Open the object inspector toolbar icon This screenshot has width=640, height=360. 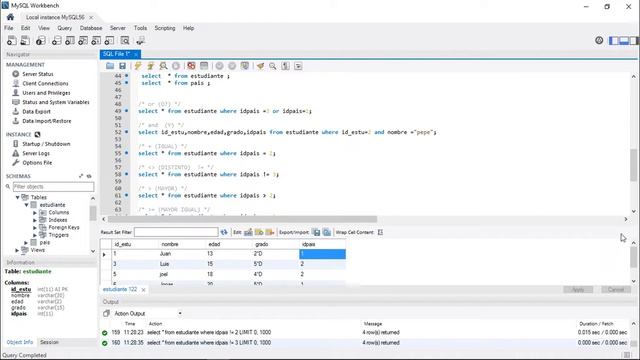[x=40, y=40]
